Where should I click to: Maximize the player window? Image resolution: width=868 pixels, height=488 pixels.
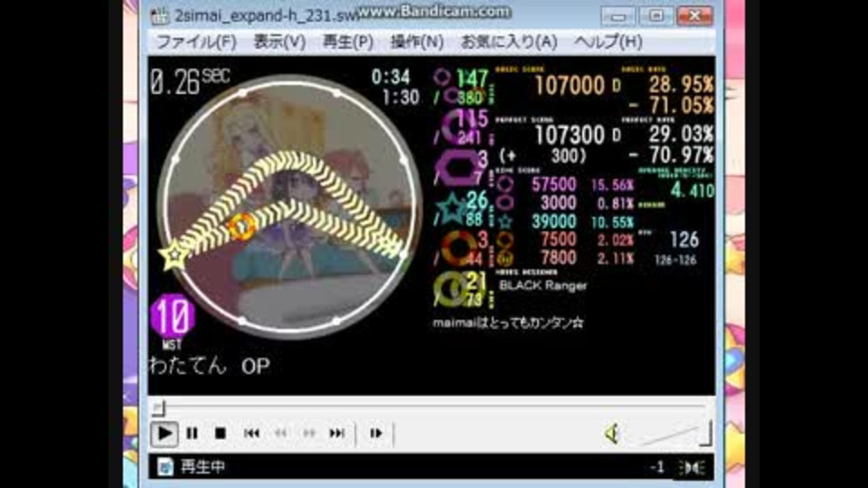pos(656,15)
